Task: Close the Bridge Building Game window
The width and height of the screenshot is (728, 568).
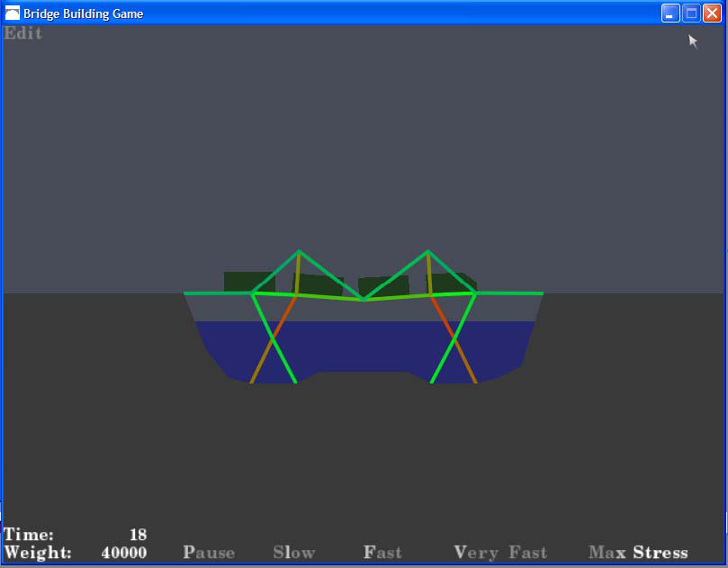Action: 712,13
